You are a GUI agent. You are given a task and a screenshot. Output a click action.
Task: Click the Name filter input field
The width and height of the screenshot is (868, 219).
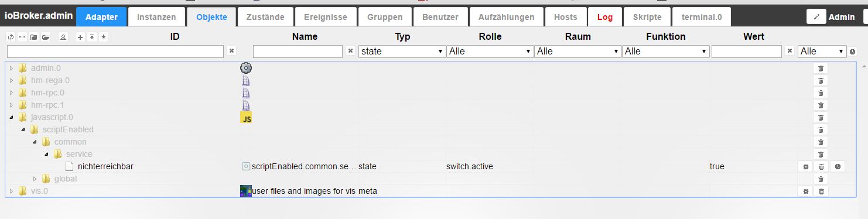click(x=298, y=52)
